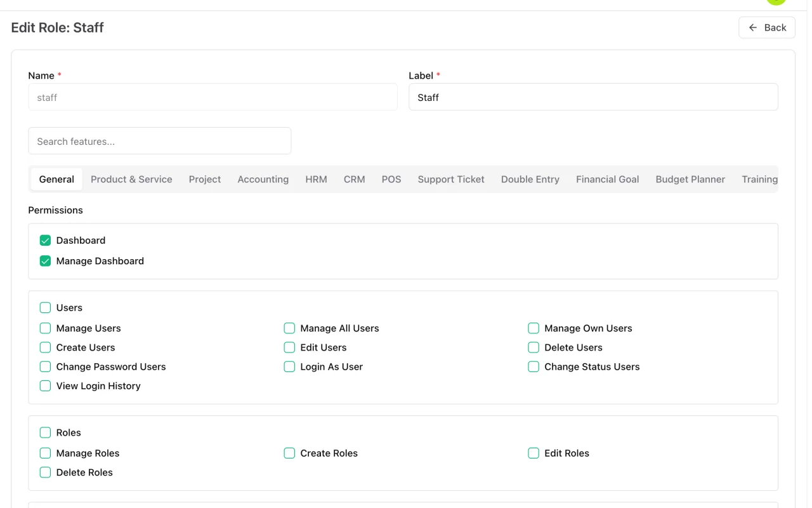Uncheck the Manage Dashboard checkbox
Image resolution: width=812 pixels, height=508 pixels.
click(x=45, y=261)
